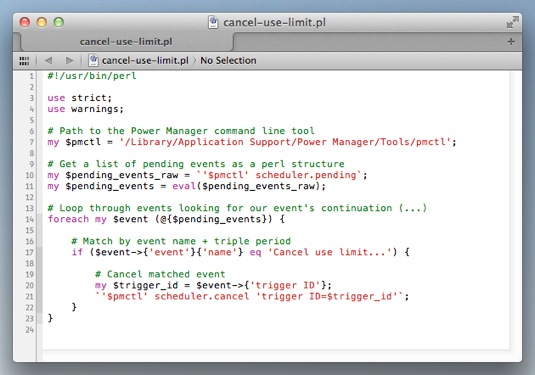This screenshot has height=375, width=535.
Task: Click the title bar document icon
Action: pos(213,22)
